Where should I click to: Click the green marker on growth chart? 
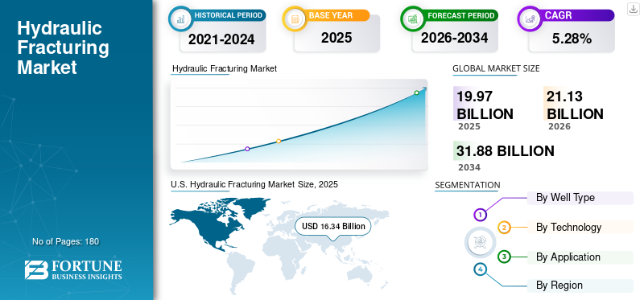click(416, 92)
